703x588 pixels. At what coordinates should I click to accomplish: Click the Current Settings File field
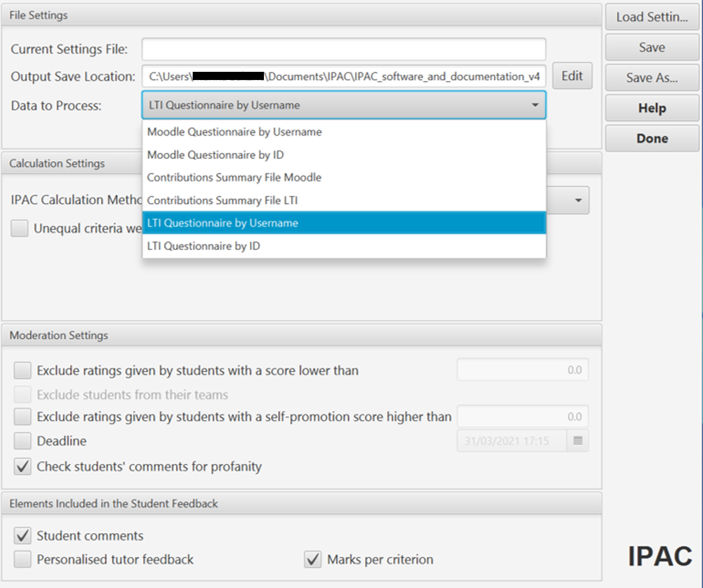pos(343,49)
